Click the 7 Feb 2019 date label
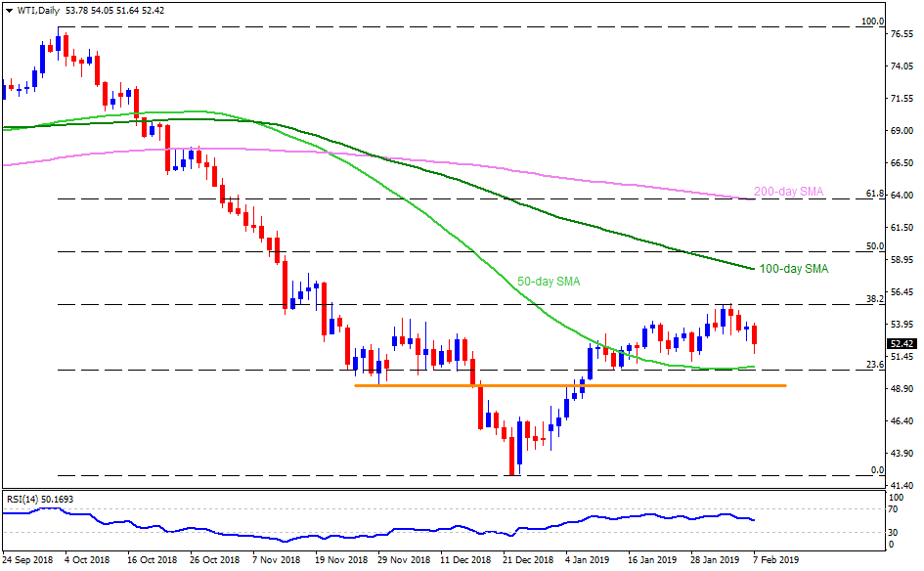924x571 pixels. click(x=774, y=561)
